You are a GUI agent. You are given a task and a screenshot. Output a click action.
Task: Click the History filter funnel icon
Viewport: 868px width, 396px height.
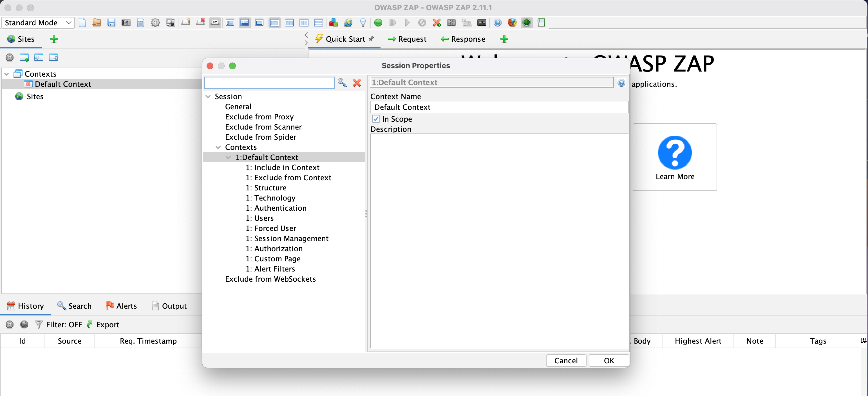coord(39,324)
